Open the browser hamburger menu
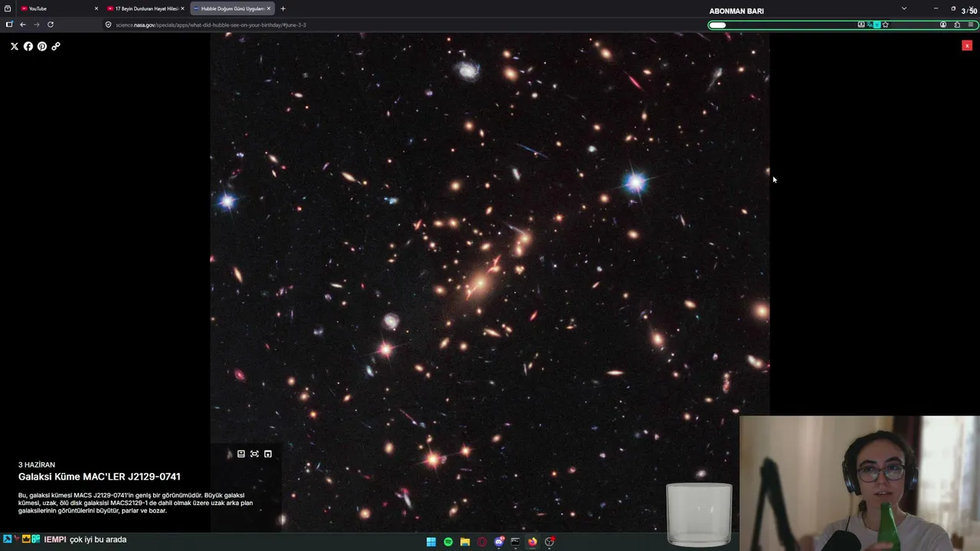The height and width of the screenshot is (551, 980). [x=971, y=24]
